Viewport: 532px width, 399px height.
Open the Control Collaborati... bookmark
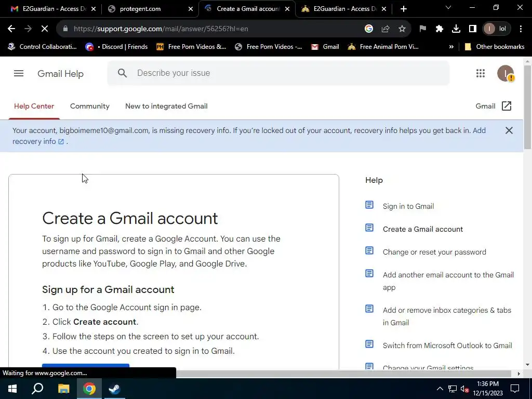tap(43, 47)
